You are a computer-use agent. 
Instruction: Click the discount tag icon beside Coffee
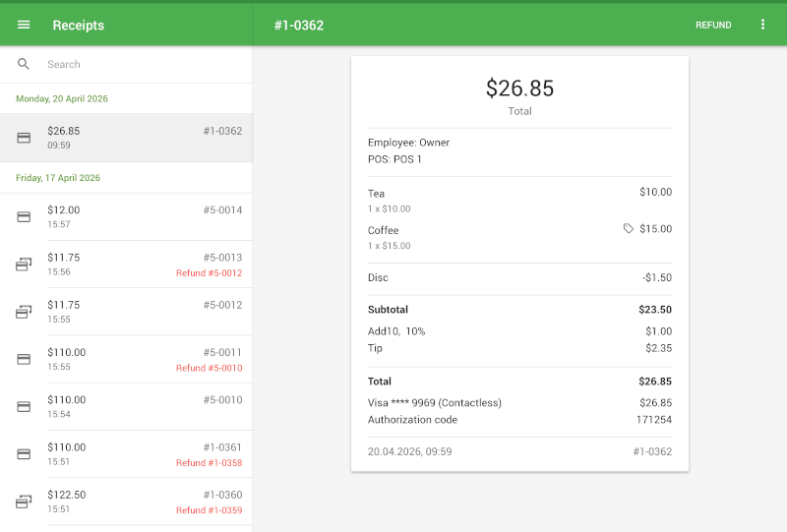(x=628, y=229)
